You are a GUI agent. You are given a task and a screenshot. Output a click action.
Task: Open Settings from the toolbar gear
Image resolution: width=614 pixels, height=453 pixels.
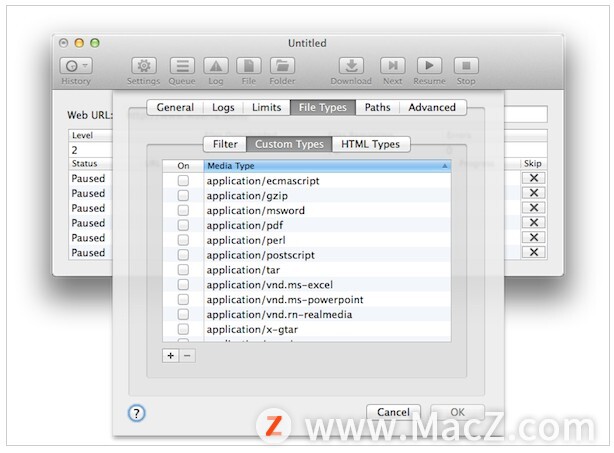point(144,66)
